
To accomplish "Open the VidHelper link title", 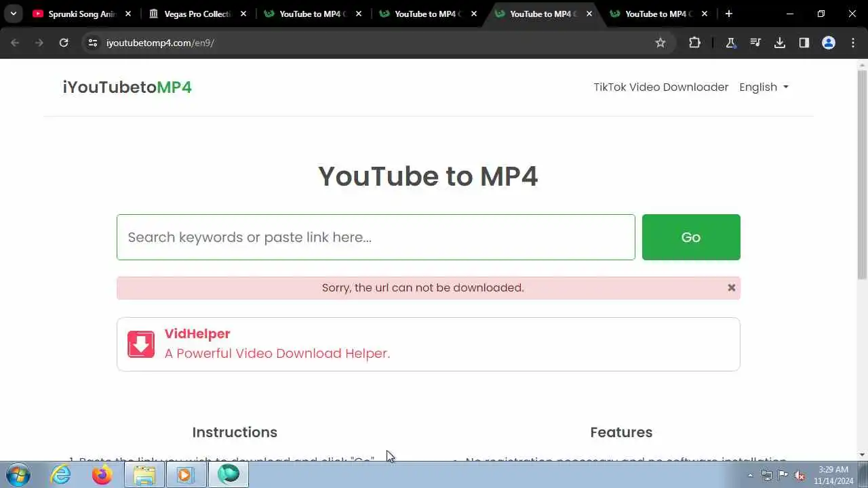I will 197,333.
